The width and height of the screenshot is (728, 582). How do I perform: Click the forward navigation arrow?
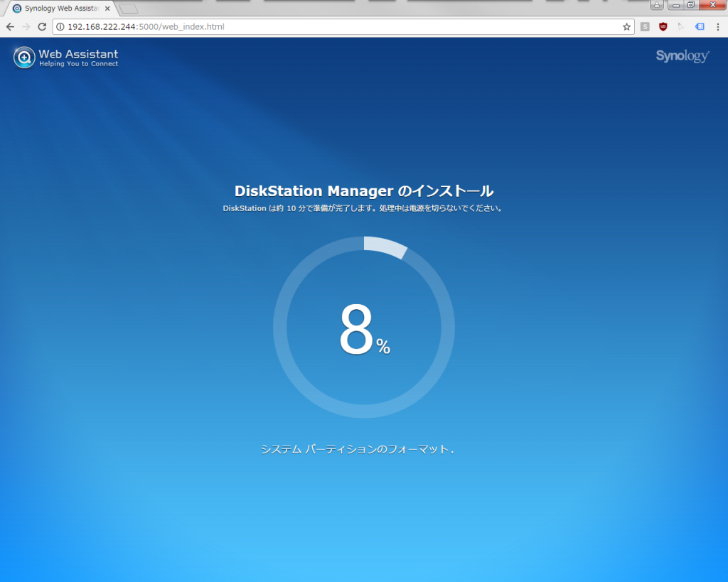pyautogui.click(x=26, y=27)
